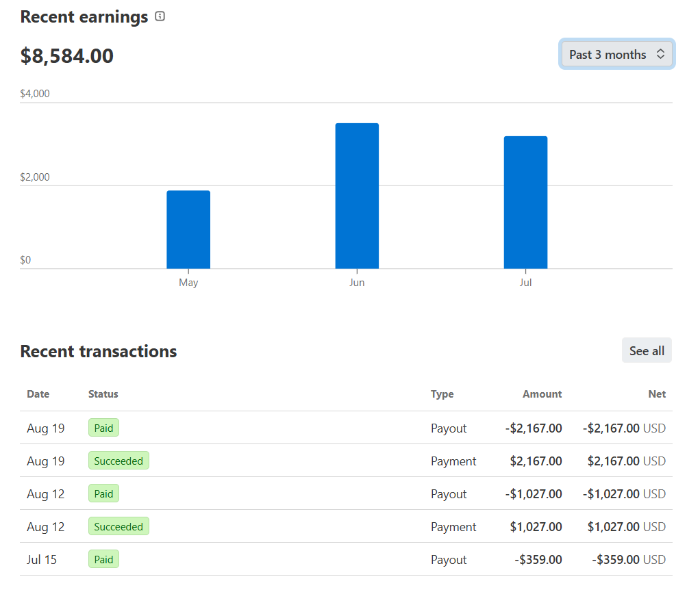Click the Jul axis label
Viewport: 700px width, 592px height.
(525, 283)
